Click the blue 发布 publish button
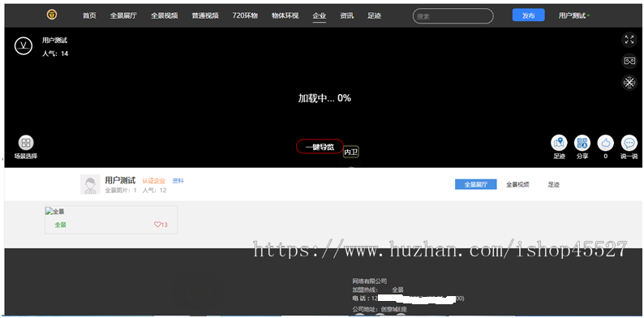The width and height of the screenshot is (644, 318). 528,15
